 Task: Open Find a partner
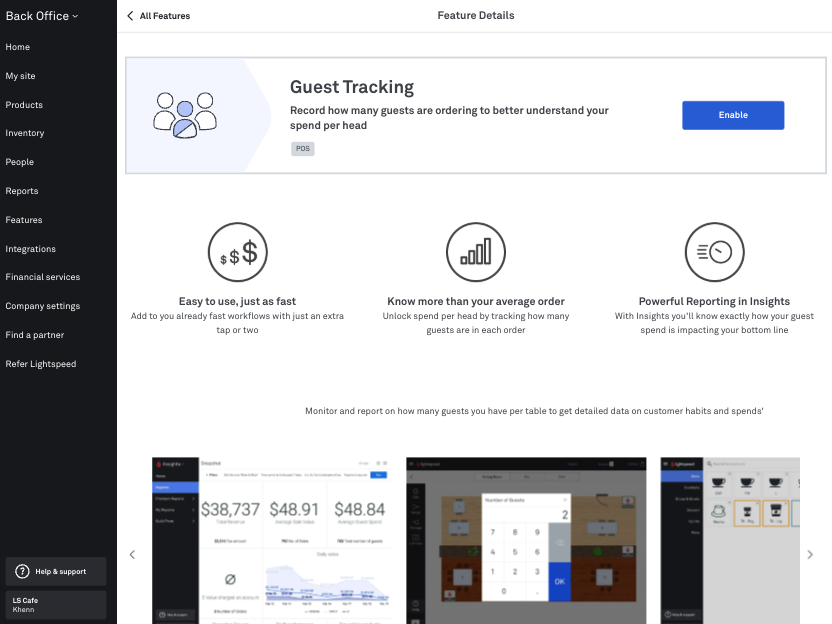(x=34, y=335)
